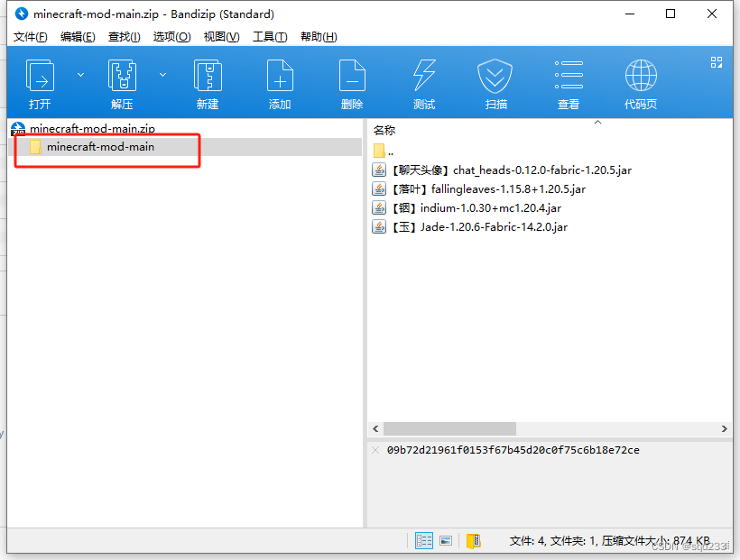This screenshot has height=560, width=740.
Task: Click the parent folder '..' entry
Action: (x=384, y=151)
